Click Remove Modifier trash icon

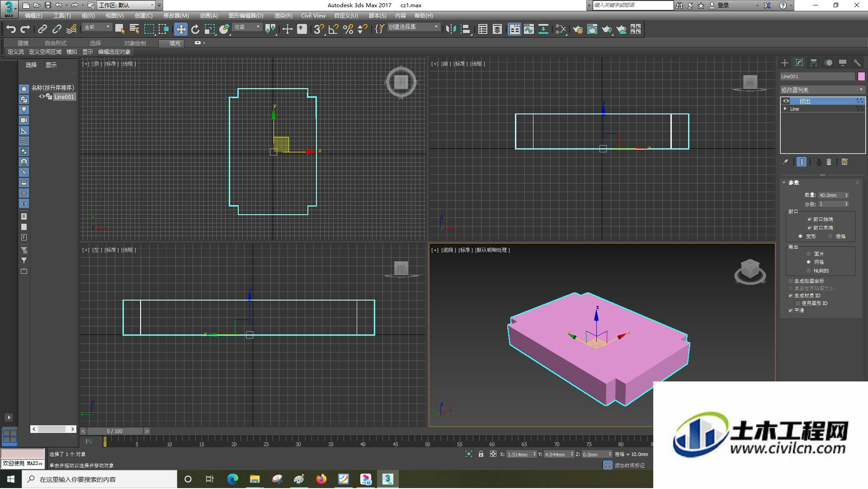829,162
